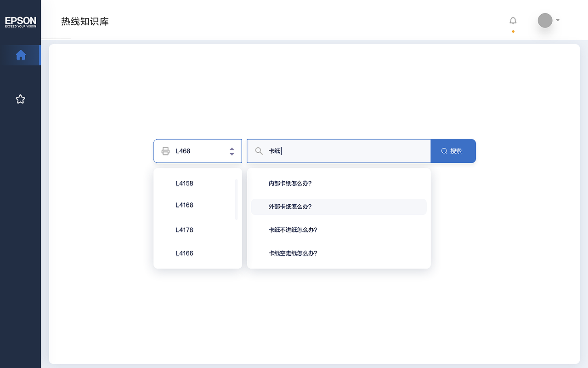Open the L468 printer model combo box
Screen dimensions: 588x368
(x=198, y=151)
